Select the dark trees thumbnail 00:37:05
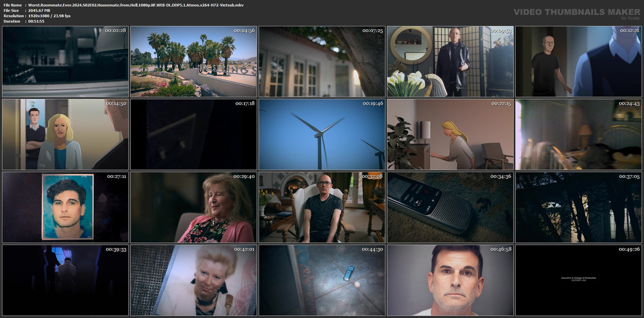644x318 pixels. click(579, 207)
